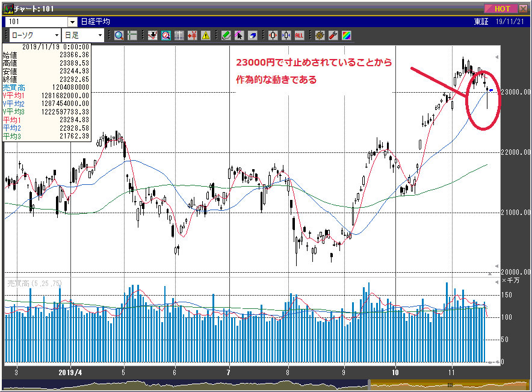Select the eraser tool icon
The height and width of the screenshot is (392, 532).
click(252, 36)
